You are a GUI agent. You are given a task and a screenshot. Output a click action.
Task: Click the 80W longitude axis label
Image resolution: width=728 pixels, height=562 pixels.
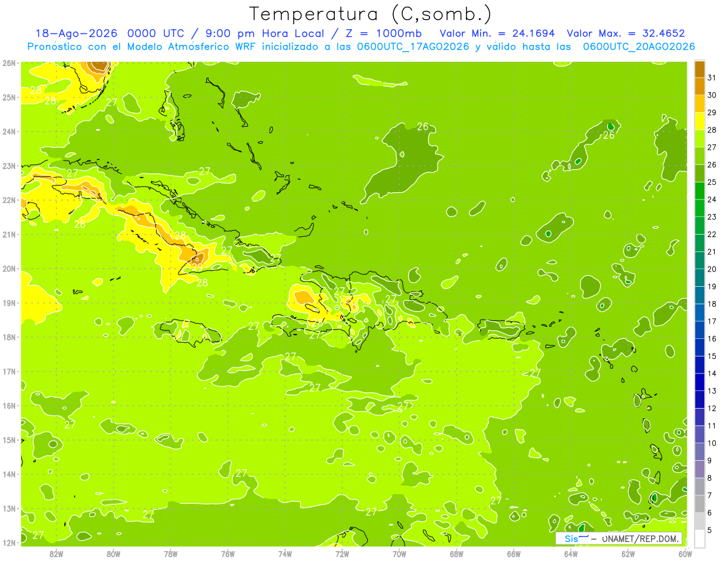click(x=113, y=554)
